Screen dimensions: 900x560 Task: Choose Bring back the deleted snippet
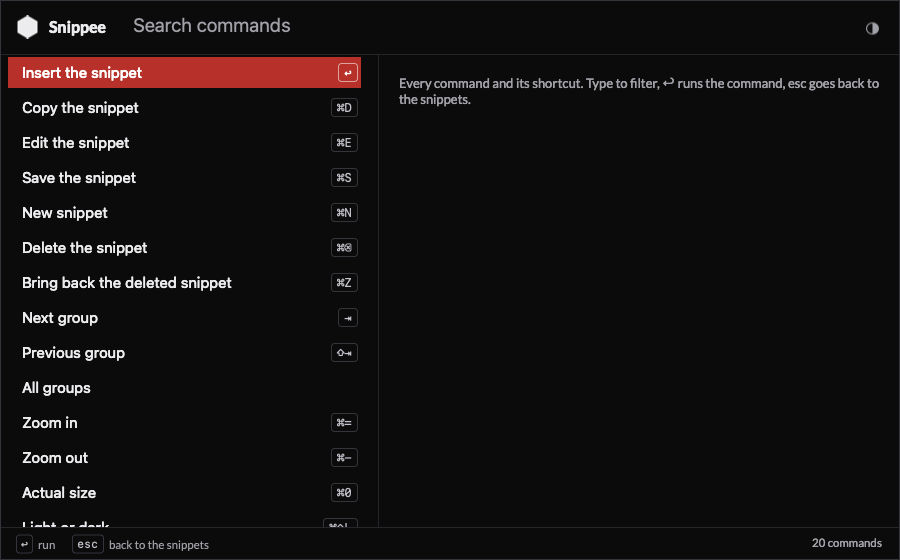pyautogui.click(x=184, y=282)
